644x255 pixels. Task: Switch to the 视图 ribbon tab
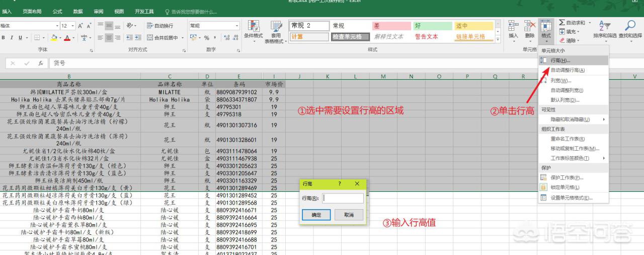click(119, 11)
